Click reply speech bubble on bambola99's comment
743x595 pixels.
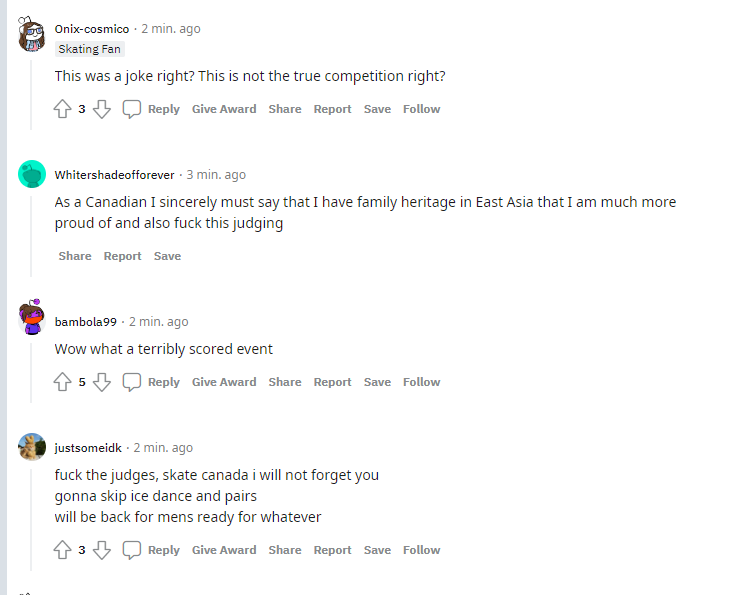tap(132, 382)
